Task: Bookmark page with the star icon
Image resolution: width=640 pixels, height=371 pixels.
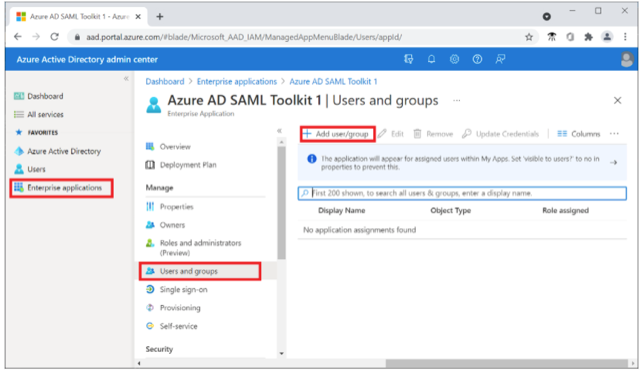Action: (529, 37)
